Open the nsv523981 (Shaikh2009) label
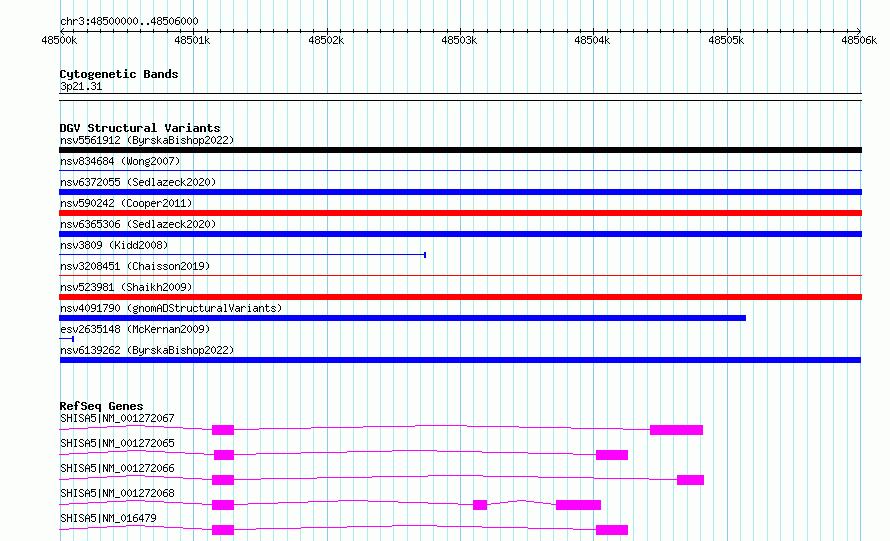 126,287
